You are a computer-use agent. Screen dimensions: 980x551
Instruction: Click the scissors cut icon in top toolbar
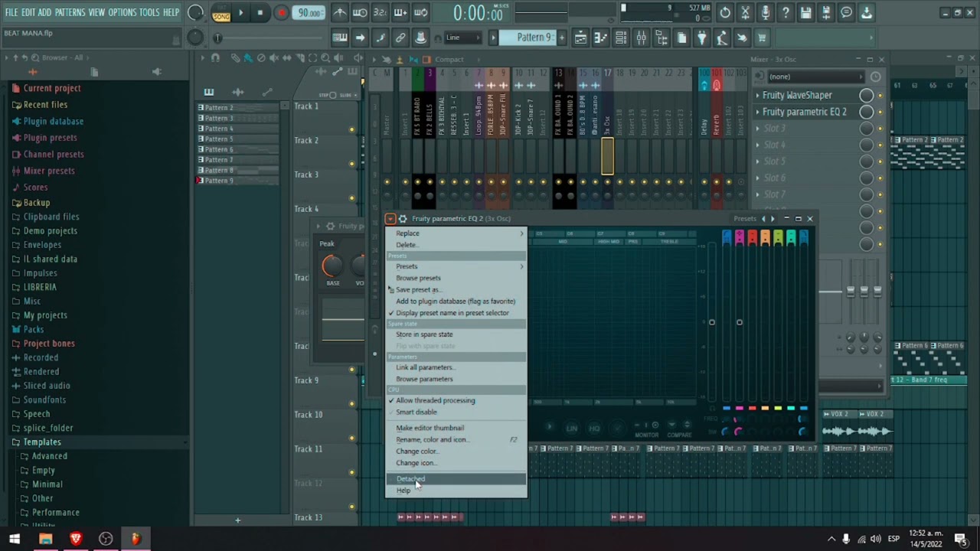point(745,12)
